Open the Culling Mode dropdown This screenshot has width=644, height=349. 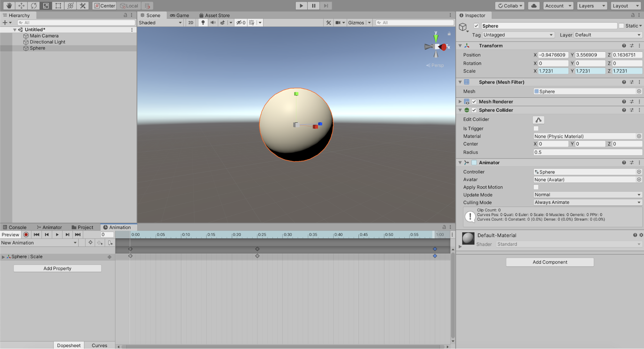(x=587, y=203)
